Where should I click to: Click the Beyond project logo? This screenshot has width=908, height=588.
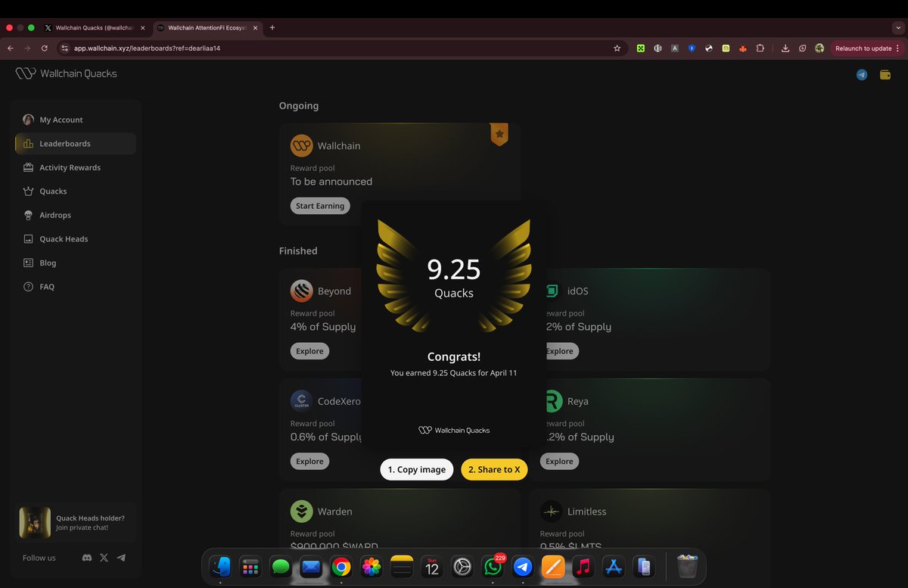pyautogui.click(x=302, y=291)
